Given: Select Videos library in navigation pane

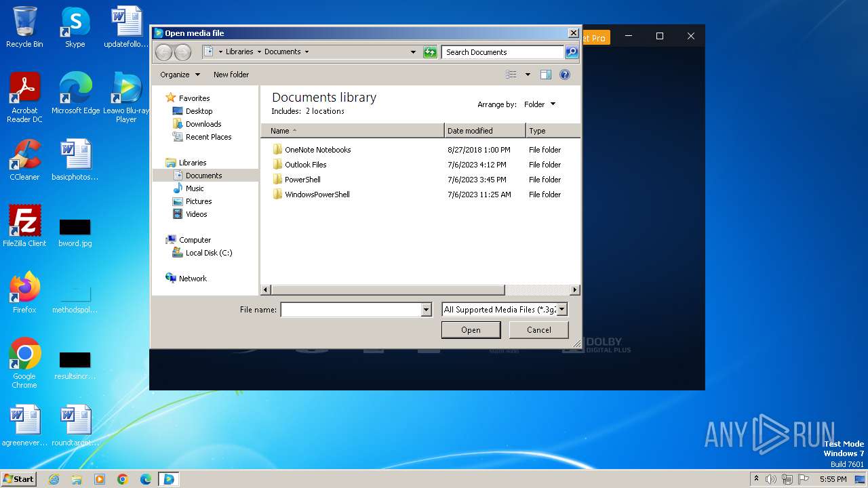Looking at the screenshot, I should tap(196, 214).
